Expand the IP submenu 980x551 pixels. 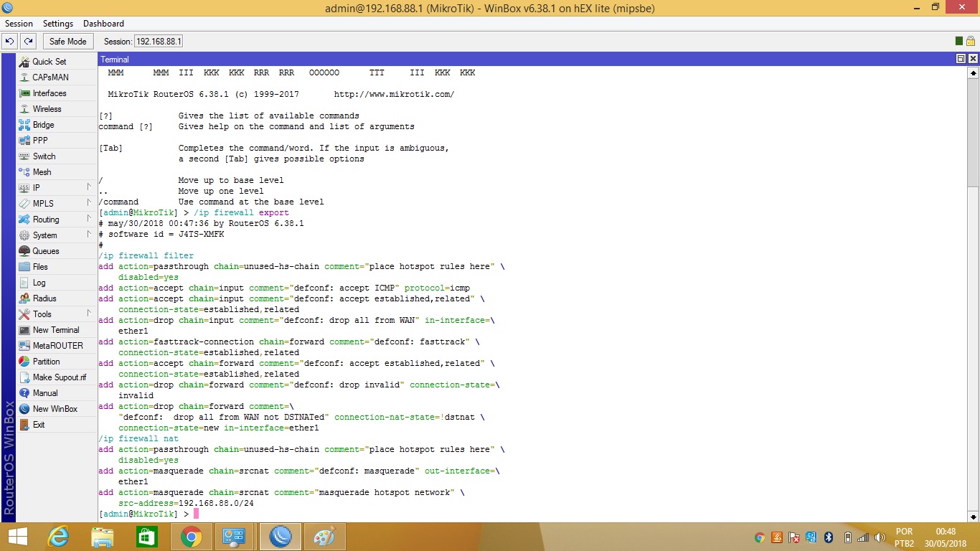pyautogui.click(x=89, y=187)
